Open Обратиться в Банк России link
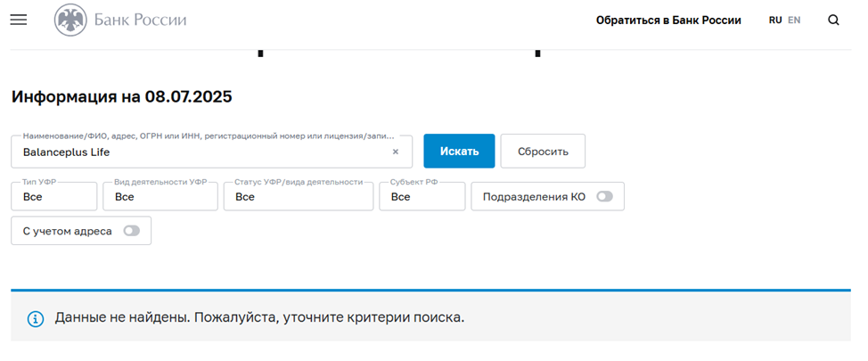Viewport: 868px width, 361px height. tap(668, 21)
